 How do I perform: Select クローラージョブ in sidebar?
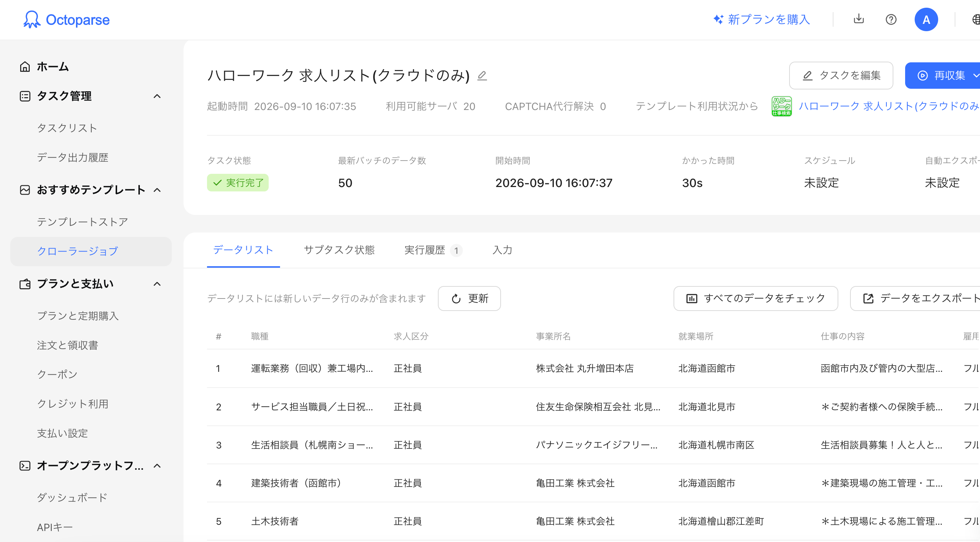[x=91, y=251]
